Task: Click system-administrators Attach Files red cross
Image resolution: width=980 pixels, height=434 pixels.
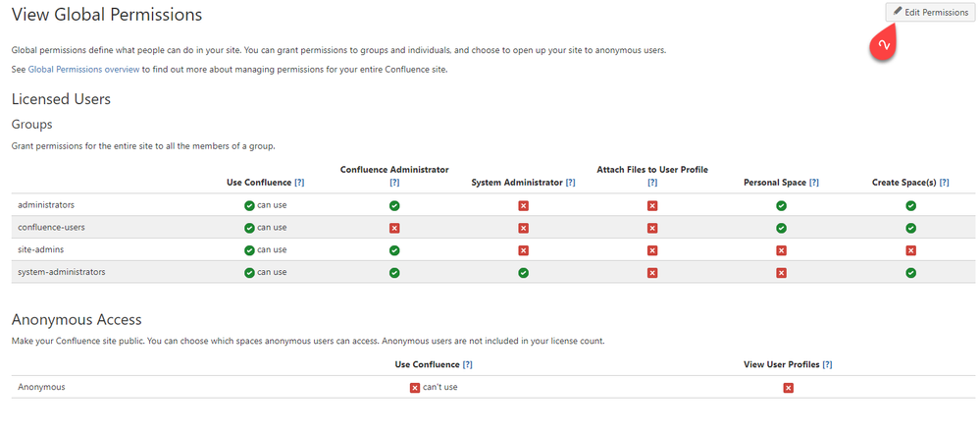Action: 652,273
